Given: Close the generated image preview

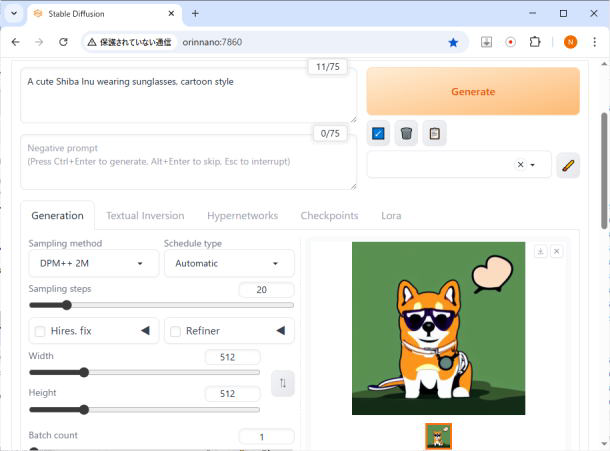Looking at the screenshot, I should 557,251.
